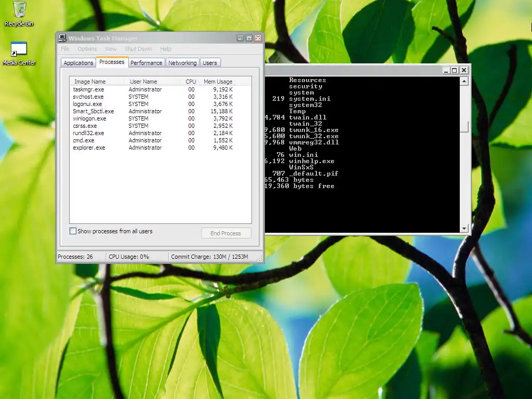Click the 9,480 K memory value
This screenshot has width=532, height=399.
coord(223,148)
